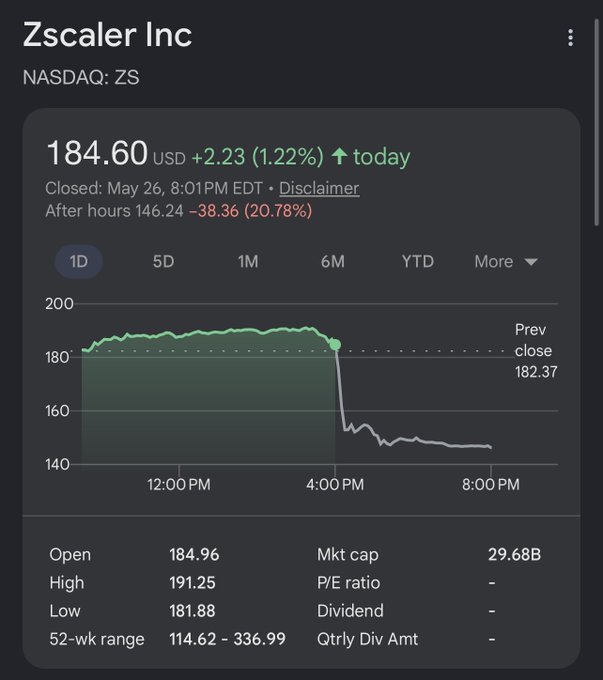This screenshot has width=603, height=680.
Task: Click the Zscaler Inc title
Action: pyautogui.click(x=107, y=35)
